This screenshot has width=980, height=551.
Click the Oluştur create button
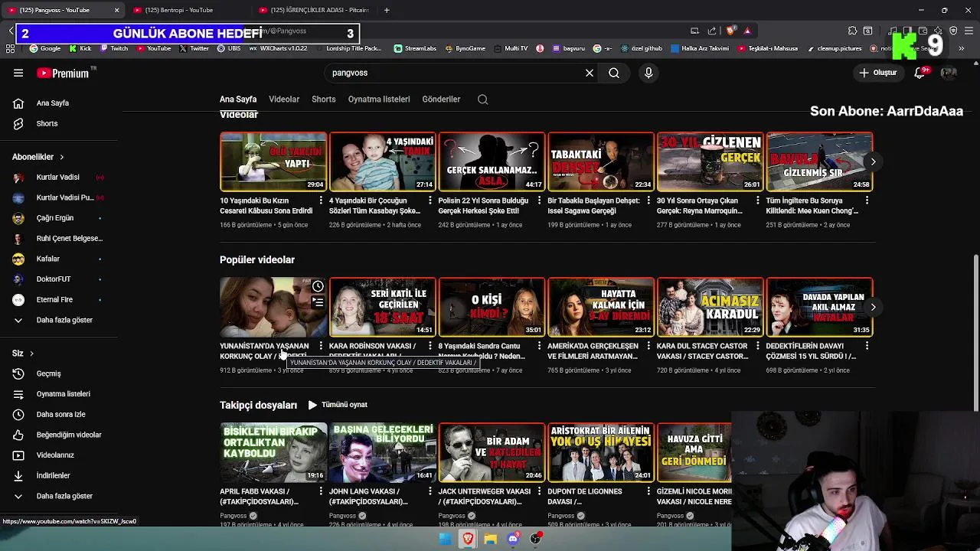click(877, 73)
